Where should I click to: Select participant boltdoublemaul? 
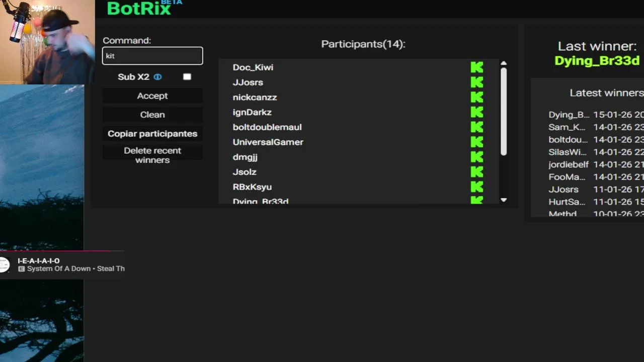tap(267, 127)
